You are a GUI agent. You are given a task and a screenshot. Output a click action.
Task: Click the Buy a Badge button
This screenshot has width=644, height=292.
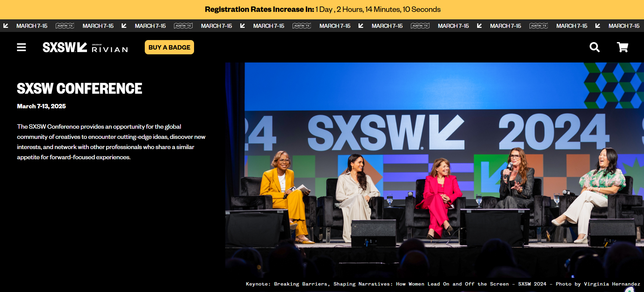[169, 47]
